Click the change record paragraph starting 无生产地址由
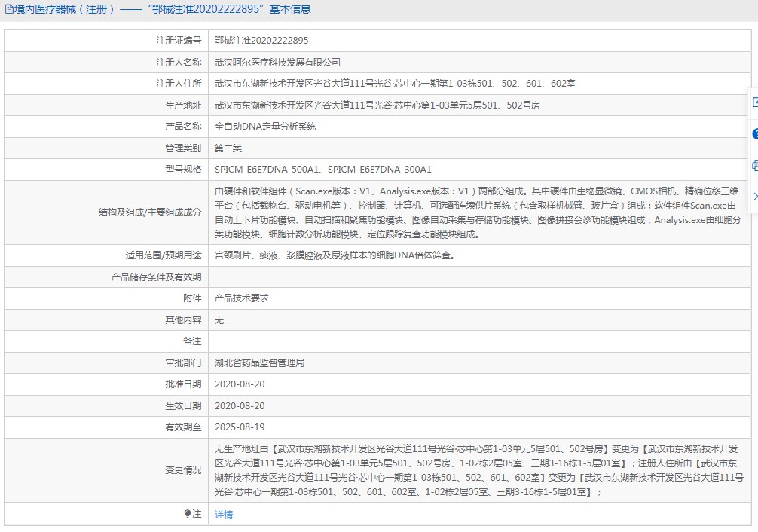 coord(479,470)
